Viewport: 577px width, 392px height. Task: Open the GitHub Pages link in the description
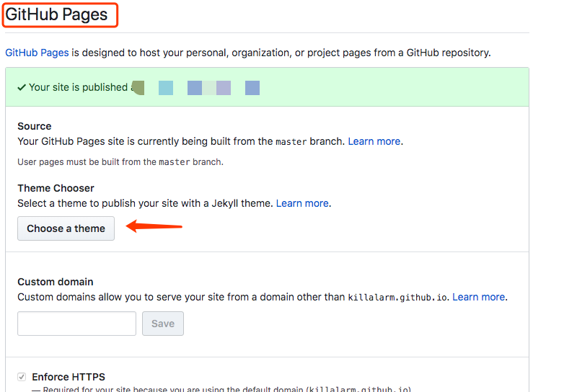point(37,53)
